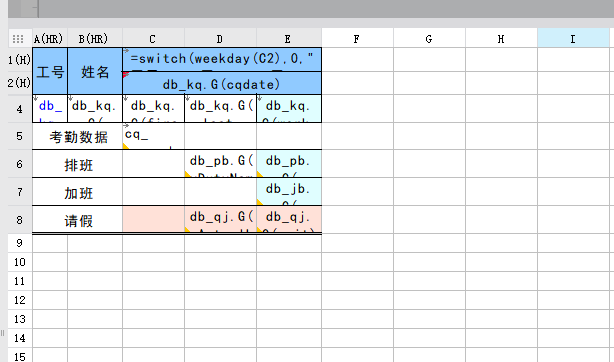Select row header 6
The height and width of the screenshot is (362, 614).
(20, 164)
